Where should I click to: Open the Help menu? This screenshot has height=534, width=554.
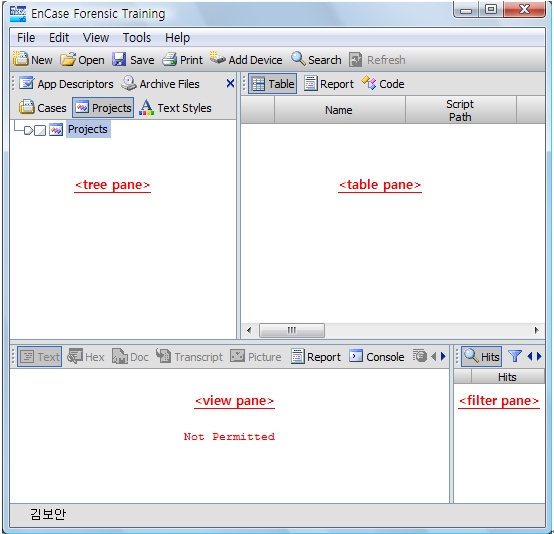pyautogui.click(x=177, y=37)
